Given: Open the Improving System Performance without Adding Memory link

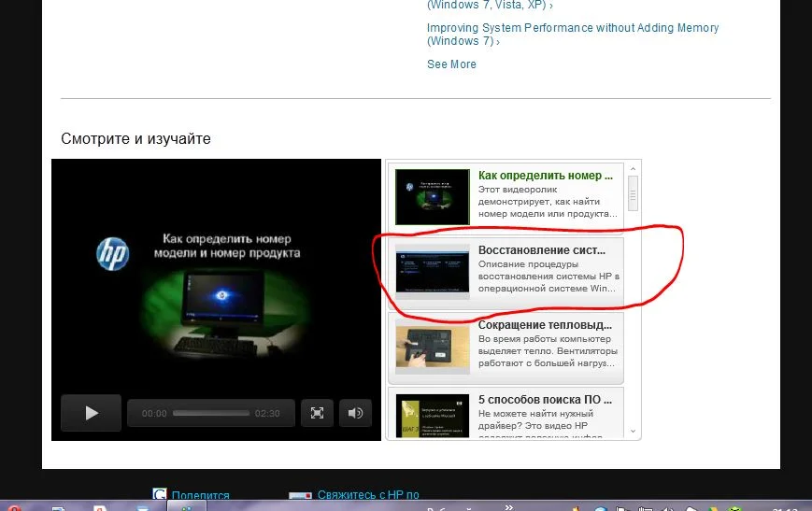Looking at the screenshot, I should point(572,35).
